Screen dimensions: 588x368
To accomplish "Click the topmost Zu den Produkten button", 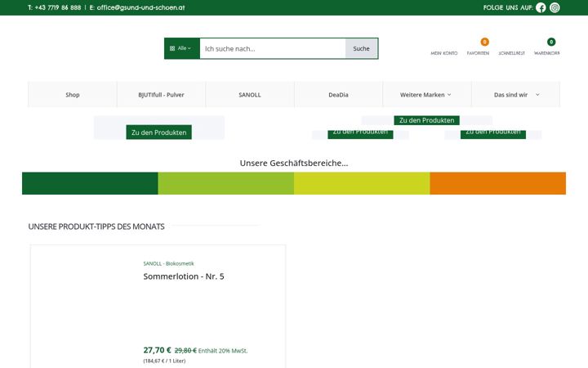I will point(427,120).
